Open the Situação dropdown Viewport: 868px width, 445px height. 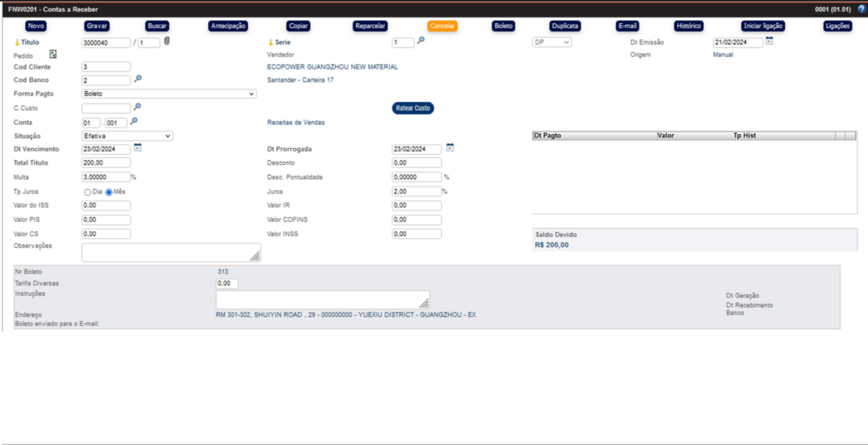pyautogui.click(x=127, y=136)
